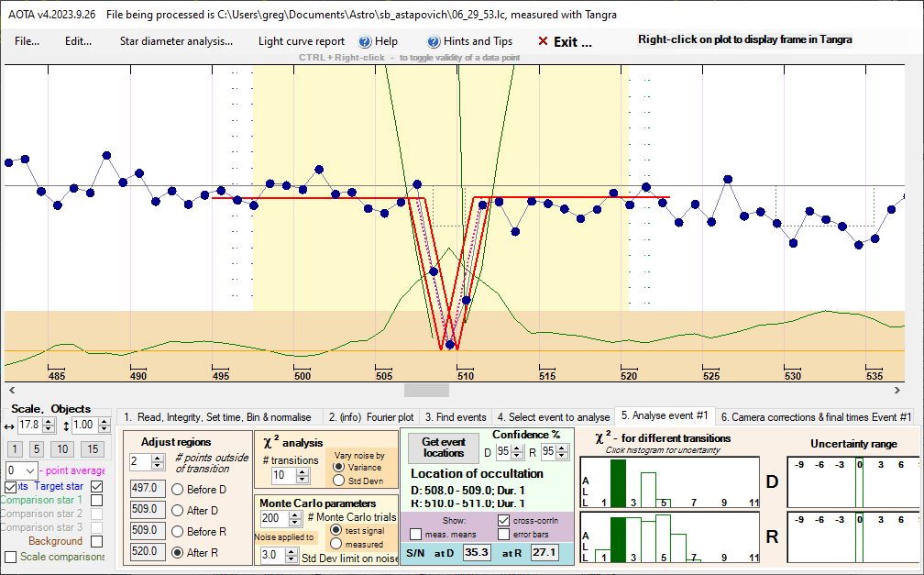Click the D chi-squared histogram
Viewport: 924px width, 575px height.
669,482
